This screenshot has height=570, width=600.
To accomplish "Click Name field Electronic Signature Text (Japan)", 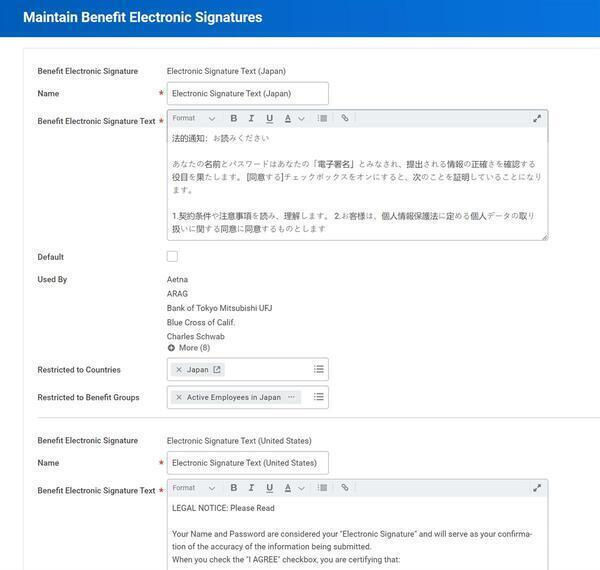I will [x=248, y=93].
